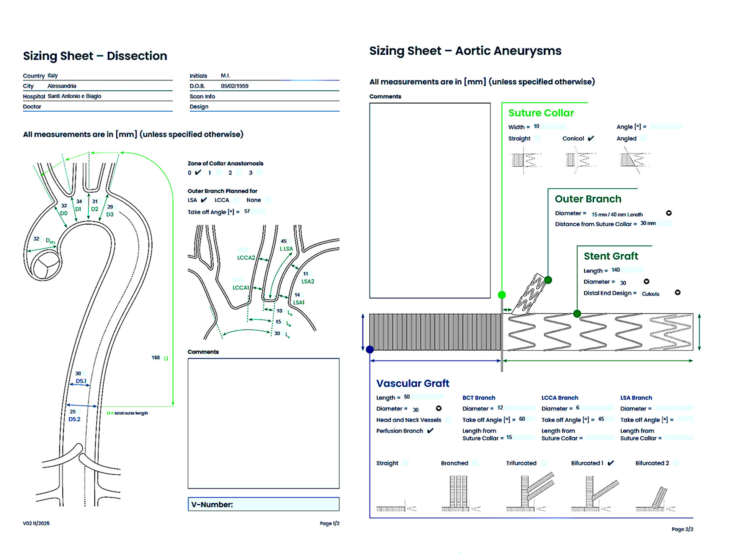The height and width of the screenshot is (560, 735).
Task: Click the City value Alessandria
Action: 62,86
